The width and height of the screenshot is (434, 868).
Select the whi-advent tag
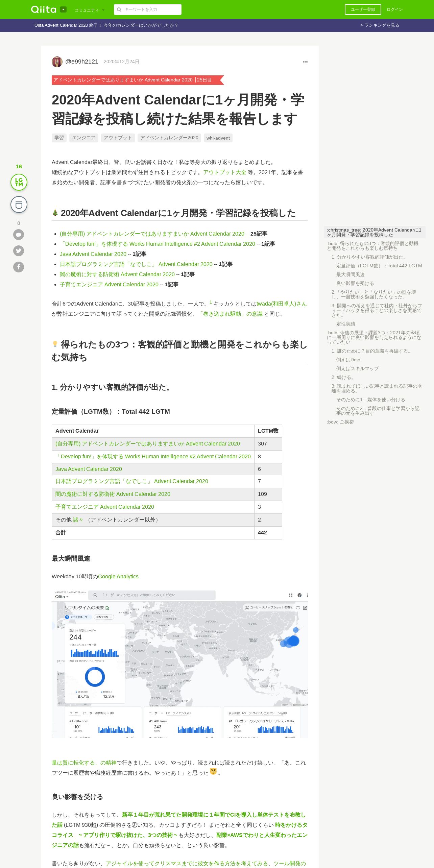point(218,138)
